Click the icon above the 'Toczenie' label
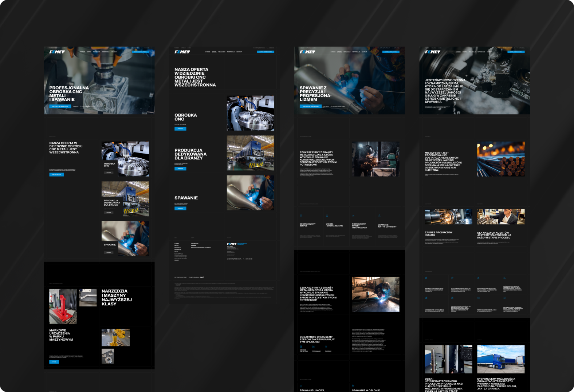This screenshot has width=574, height=392. pos(326,347)
